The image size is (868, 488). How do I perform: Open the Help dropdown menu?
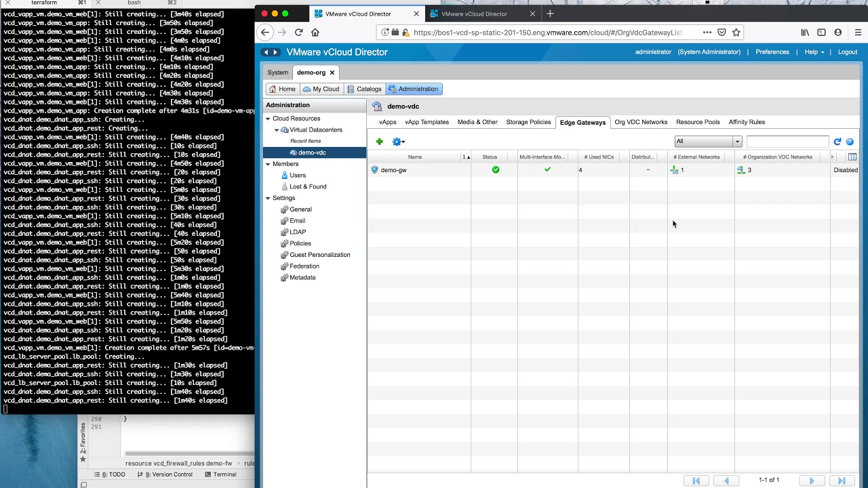click(814, 52)
